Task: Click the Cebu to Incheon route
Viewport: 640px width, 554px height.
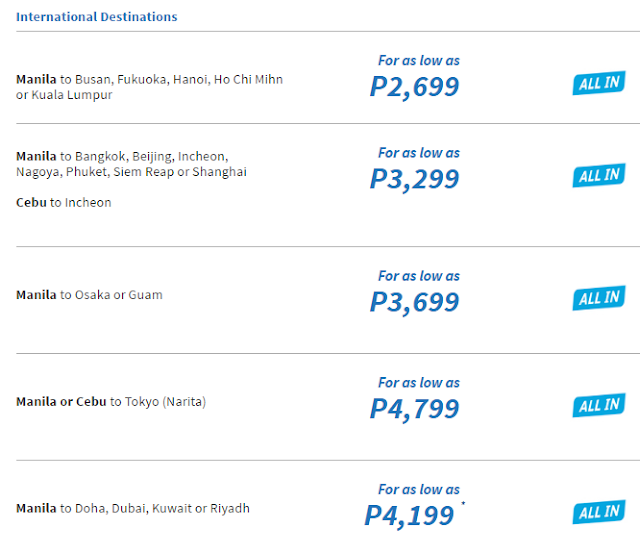Action: (x=64, y=202)
